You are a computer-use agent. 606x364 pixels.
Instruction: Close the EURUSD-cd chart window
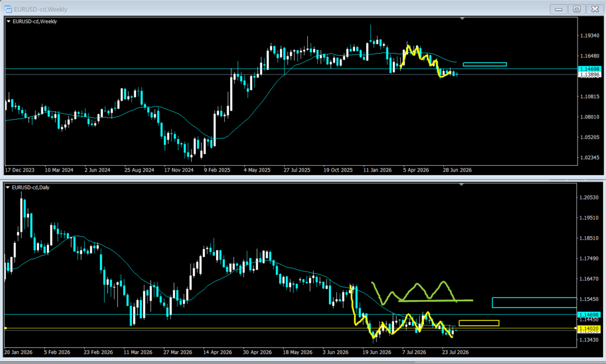(x=595, y=9)
